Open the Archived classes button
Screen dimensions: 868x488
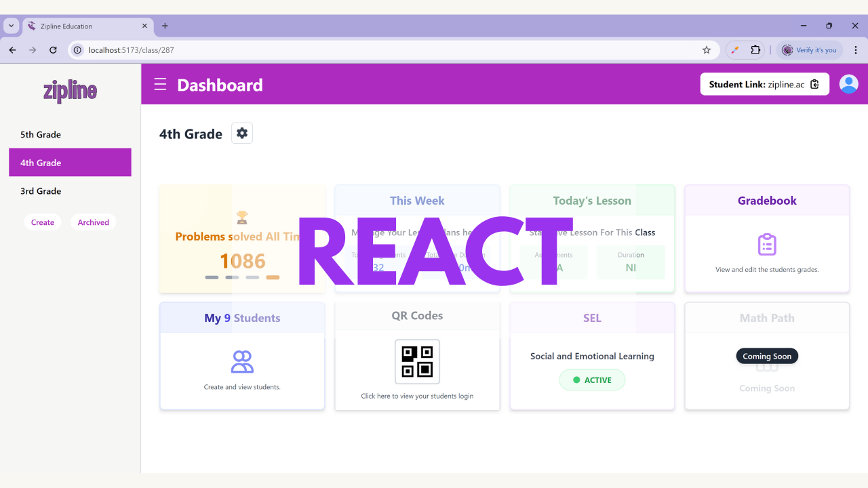(93, 222)
